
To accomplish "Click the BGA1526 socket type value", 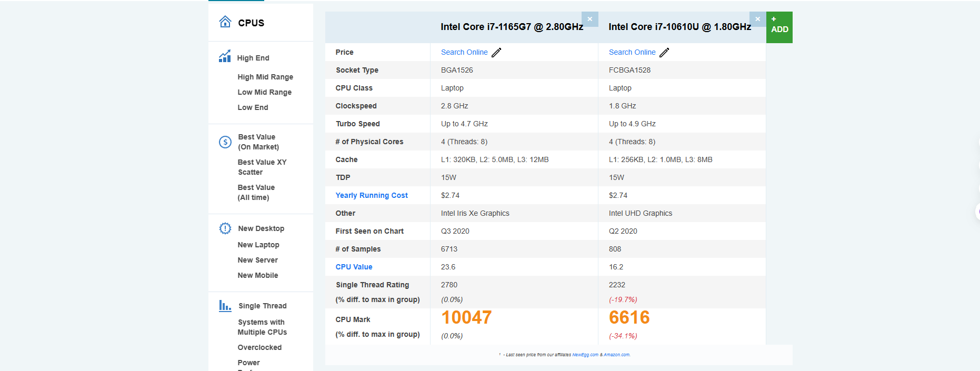I will click(x=457, y=70).
